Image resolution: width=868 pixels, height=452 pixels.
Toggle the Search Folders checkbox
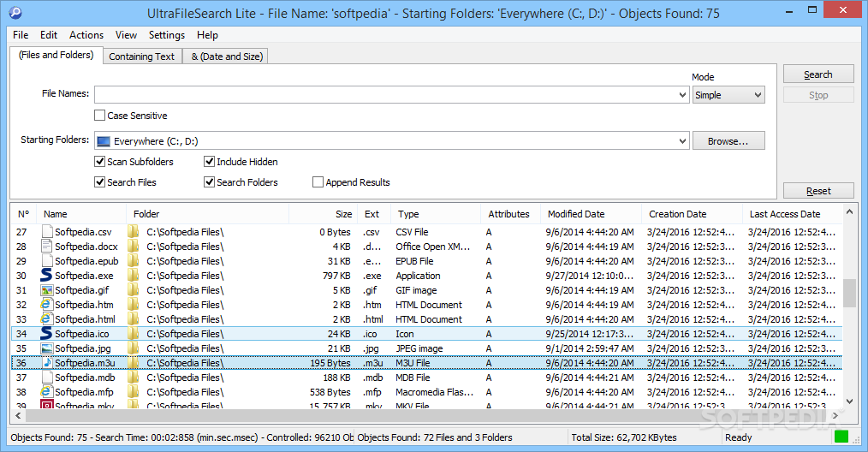209,182
